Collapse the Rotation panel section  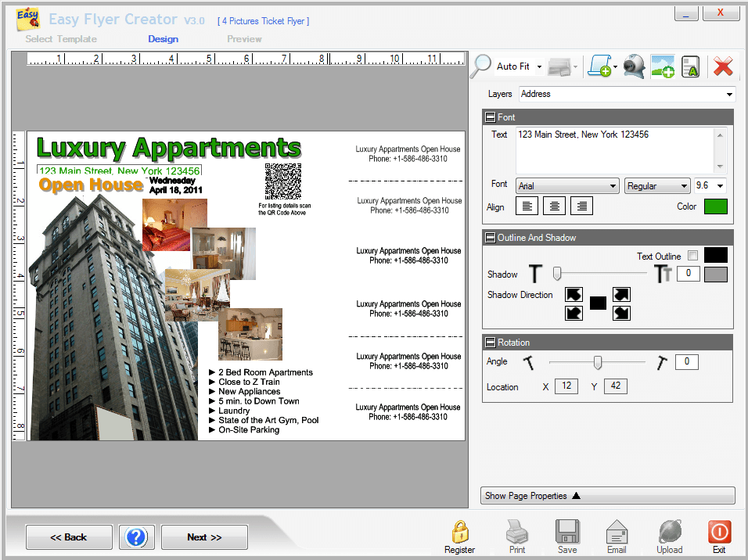point(490,343)
